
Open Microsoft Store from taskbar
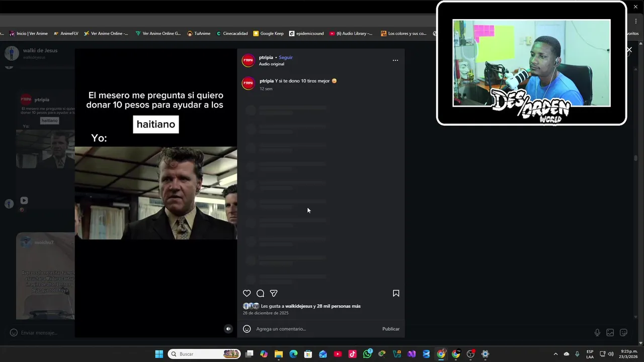pyautogui.click(x=308, y=354)
